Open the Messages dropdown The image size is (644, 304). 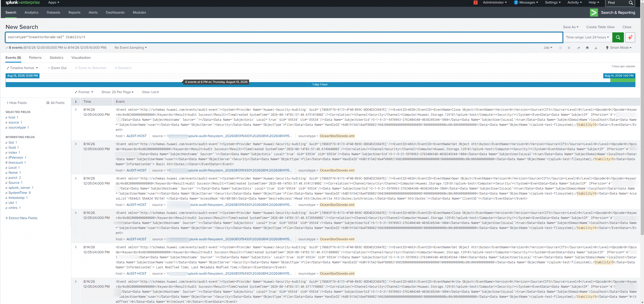click(526, 3)
